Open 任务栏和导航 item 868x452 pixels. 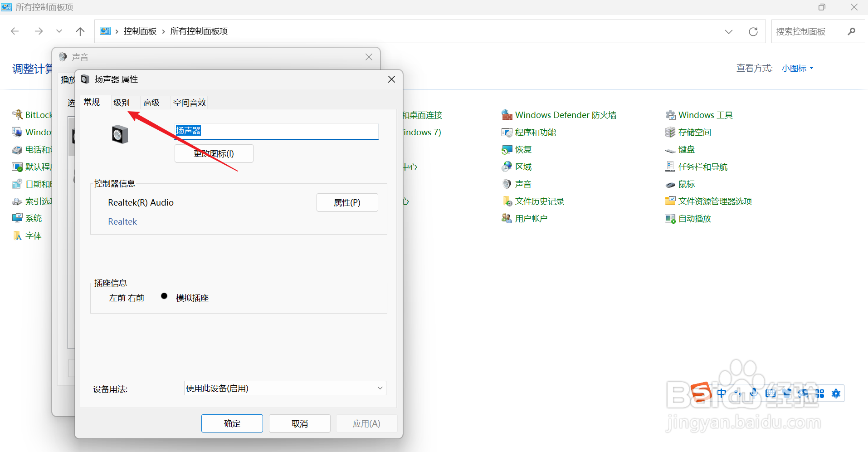tap(696, 167)
